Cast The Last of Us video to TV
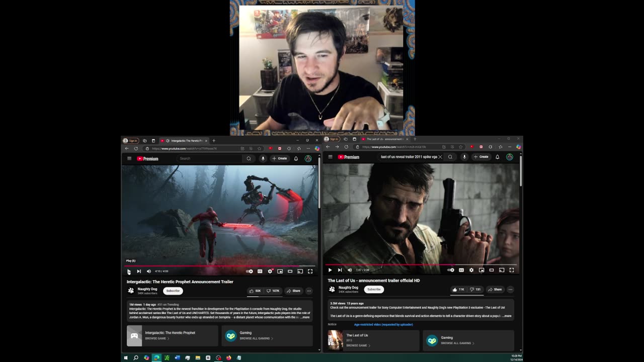 pyautogui.click(x=502, y=270)
